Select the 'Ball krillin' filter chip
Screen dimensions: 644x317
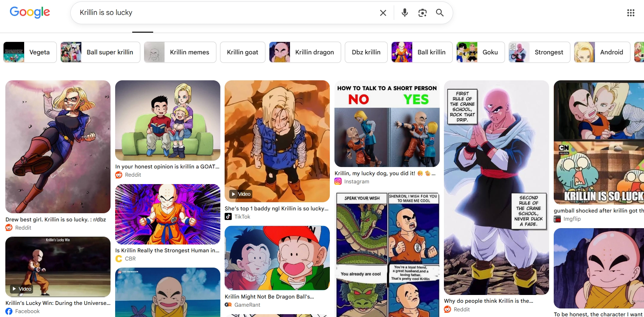pyautogui.click(x=422, y=52)
